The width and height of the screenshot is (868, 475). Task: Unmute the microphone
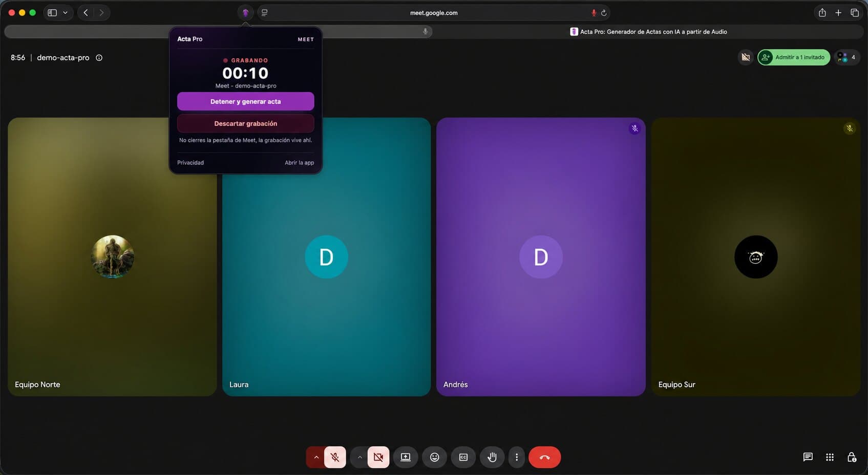(335, 457)
